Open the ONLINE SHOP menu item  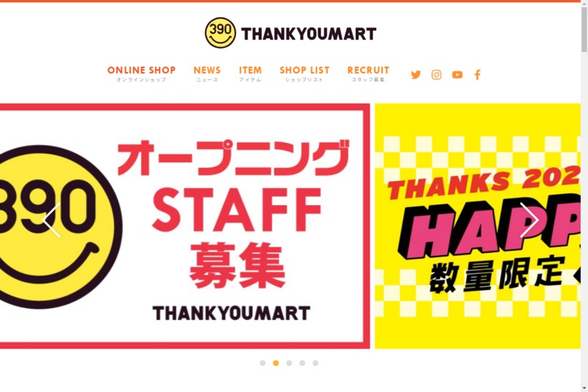[141, 74]
